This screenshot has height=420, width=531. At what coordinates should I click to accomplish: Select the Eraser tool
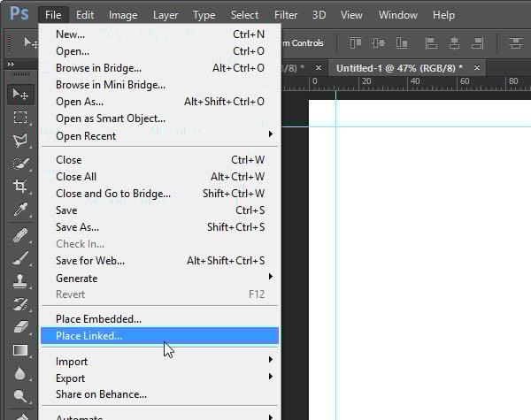point(20,327)
